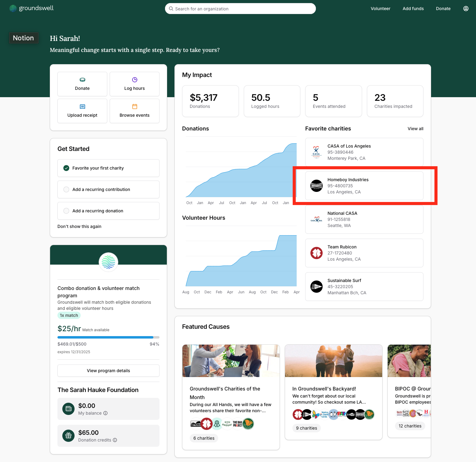Viewport: 476px width, 462px height.
Task: Click the Upload receipt tile
Action: click(x=82, y=111)
